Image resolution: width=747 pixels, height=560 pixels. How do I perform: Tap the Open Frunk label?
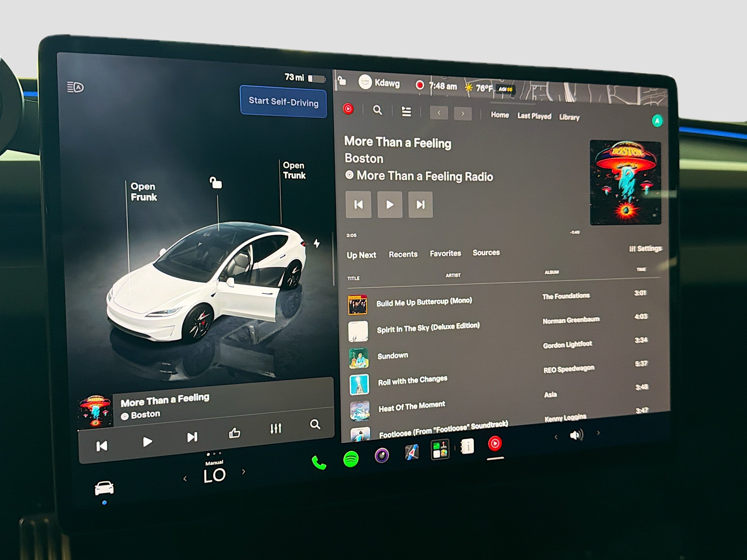click(144, 191)
